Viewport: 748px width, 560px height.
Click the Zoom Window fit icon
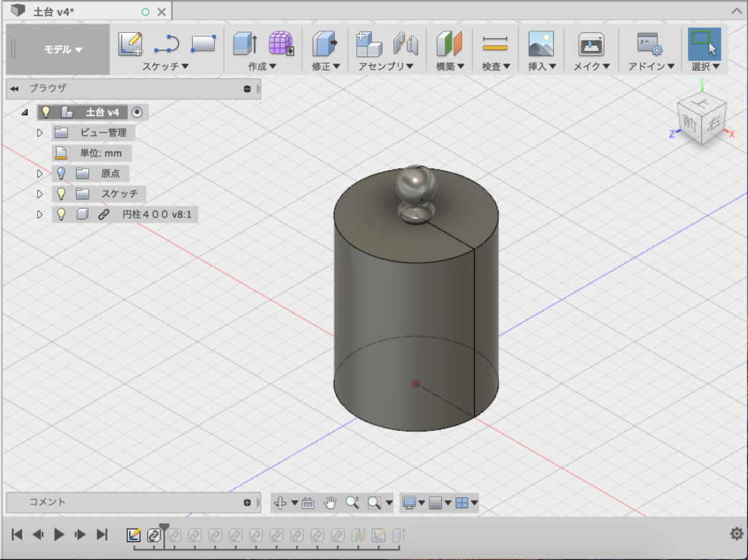point(374,503)
